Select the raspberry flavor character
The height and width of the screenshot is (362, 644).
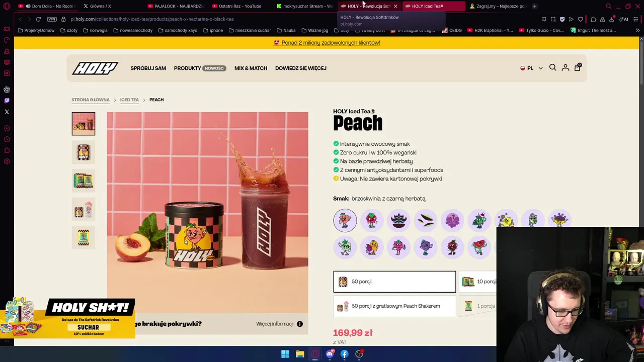[x=398, y=247]
